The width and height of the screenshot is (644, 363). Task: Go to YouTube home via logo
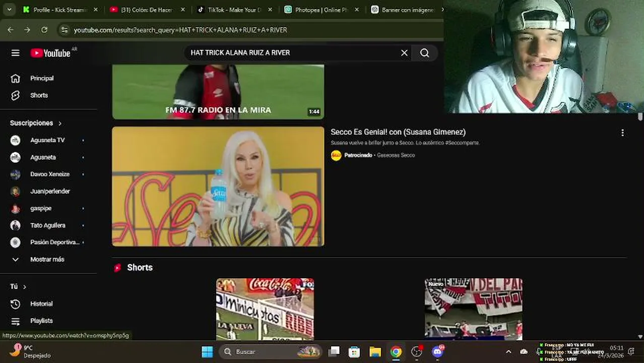50,53
